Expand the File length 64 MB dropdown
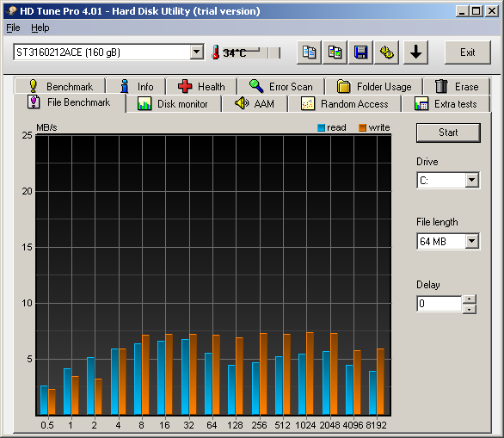Image resolution: width=504 pixels, height=438 pixels. point(472,241)
